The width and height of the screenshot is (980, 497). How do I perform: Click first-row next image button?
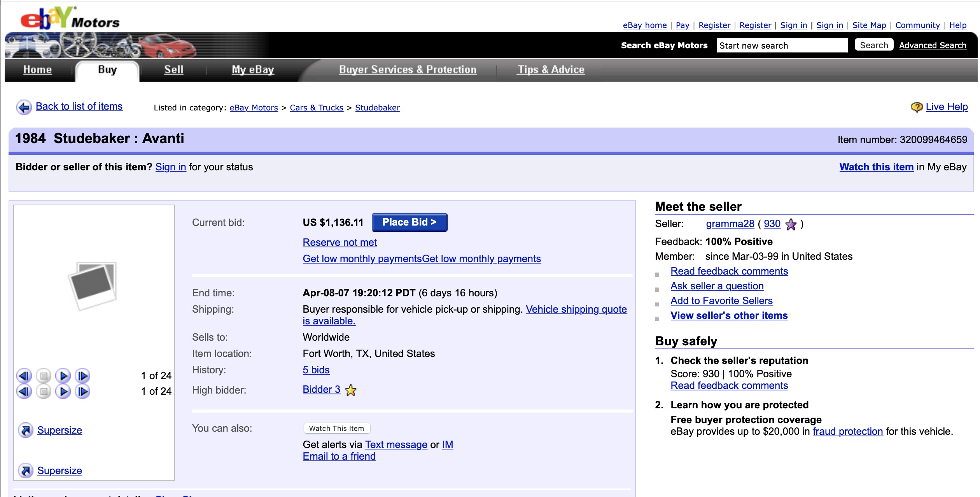click(x=82, y=376)
